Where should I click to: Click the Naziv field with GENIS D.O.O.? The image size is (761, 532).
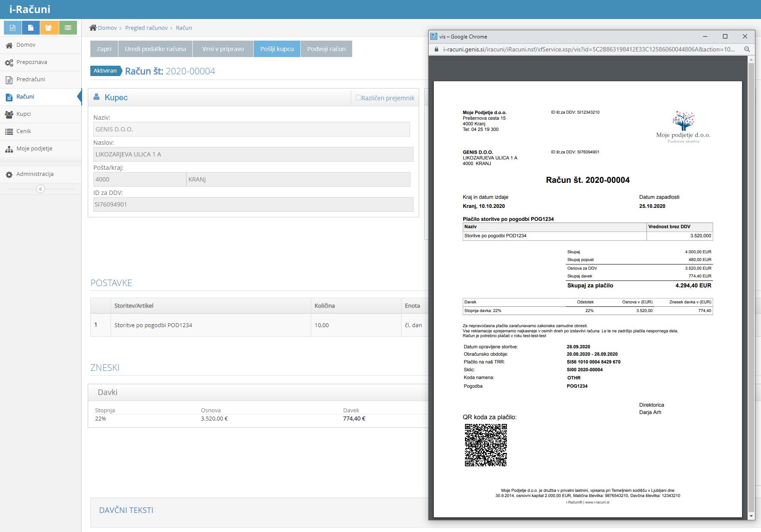(x=252, y=129)
